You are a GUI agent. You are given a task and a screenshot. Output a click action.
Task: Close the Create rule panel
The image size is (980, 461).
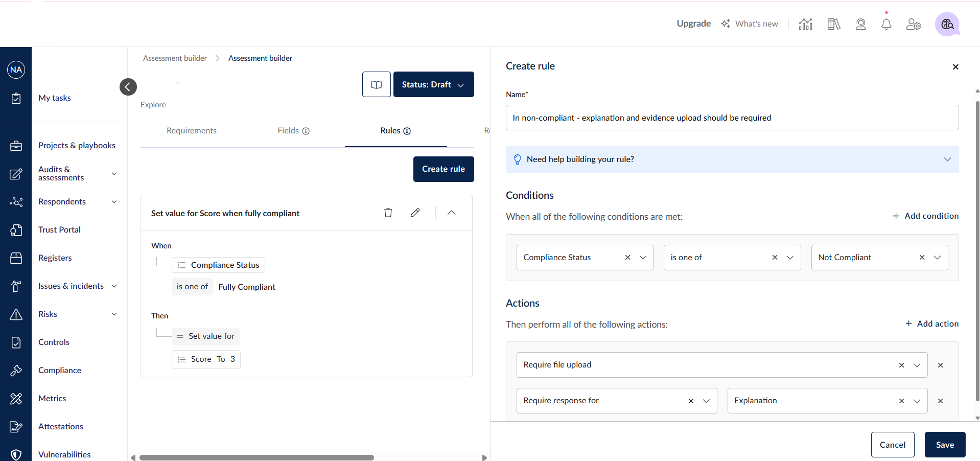[x=955, y=67]
